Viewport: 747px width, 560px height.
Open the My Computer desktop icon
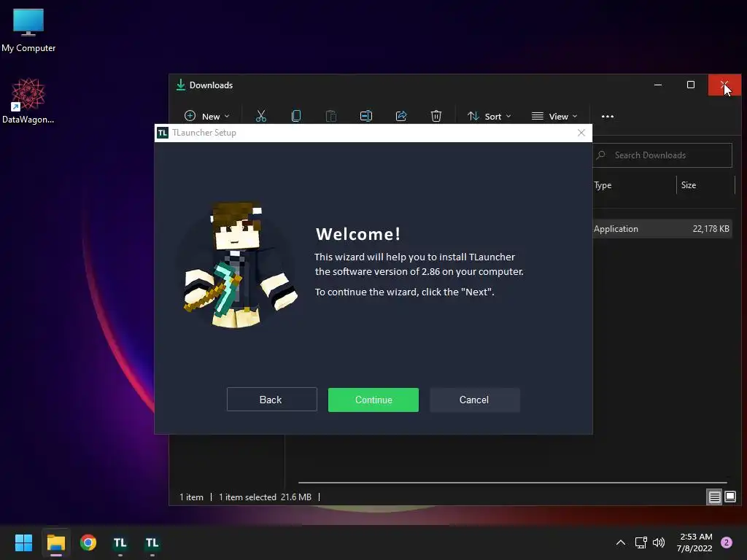coord(28,31)
